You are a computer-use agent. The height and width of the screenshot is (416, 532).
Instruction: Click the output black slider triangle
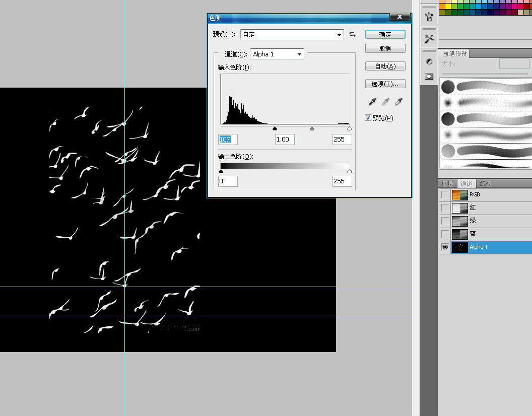point(221,171)
